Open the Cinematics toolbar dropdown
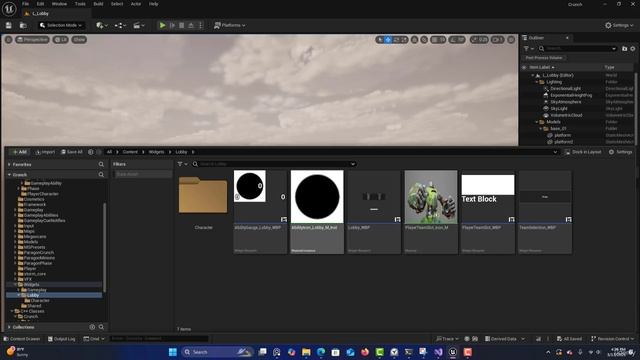The image size is (640, 360). click(x=139, y=25)
